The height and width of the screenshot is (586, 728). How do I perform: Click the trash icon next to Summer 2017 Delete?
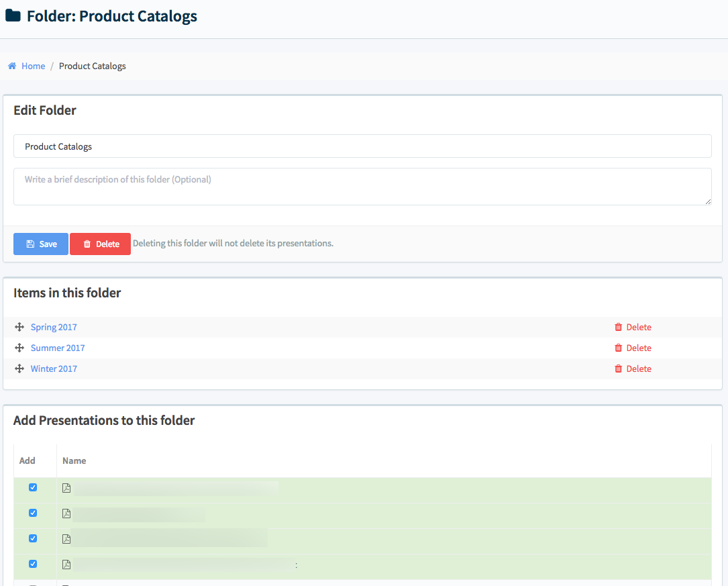pos(618,348)
